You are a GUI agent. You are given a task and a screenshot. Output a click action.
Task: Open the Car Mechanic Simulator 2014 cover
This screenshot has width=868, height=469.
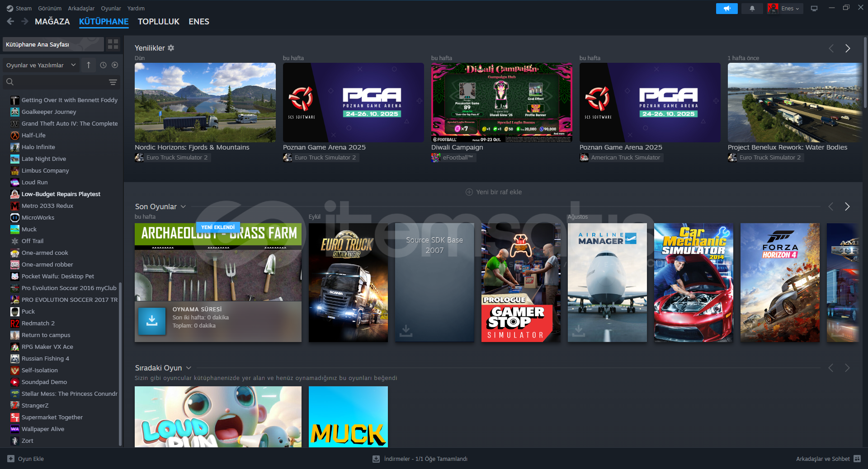tap(693, 282)
